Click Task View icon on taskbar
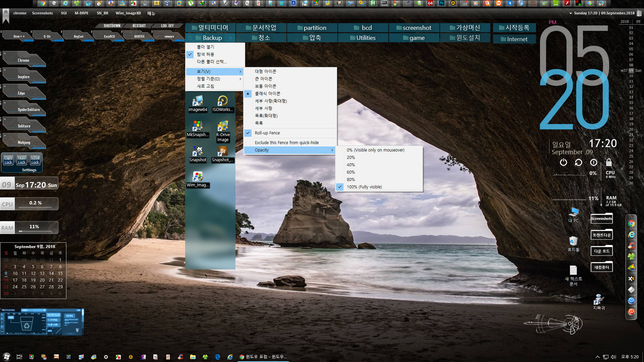The height and width of the screenshot is (362, 644). (x=19, y=357)
